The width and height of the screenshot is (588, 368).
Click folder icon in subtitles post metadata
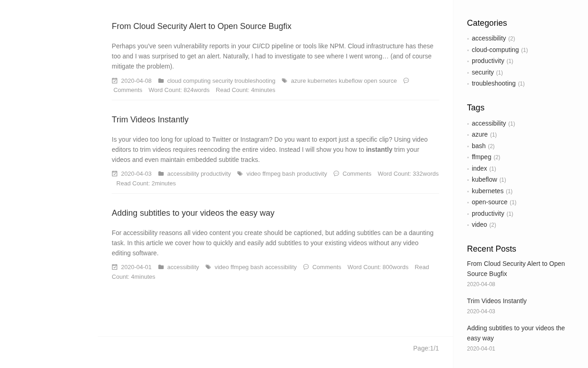(x=161, y=267)
